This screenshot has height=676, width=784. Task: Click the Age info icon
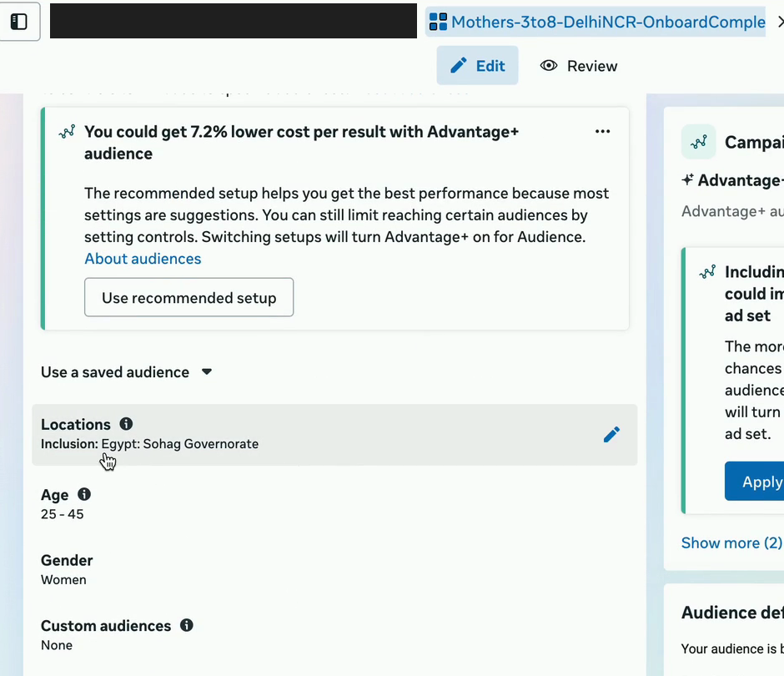tap(84, 494)
